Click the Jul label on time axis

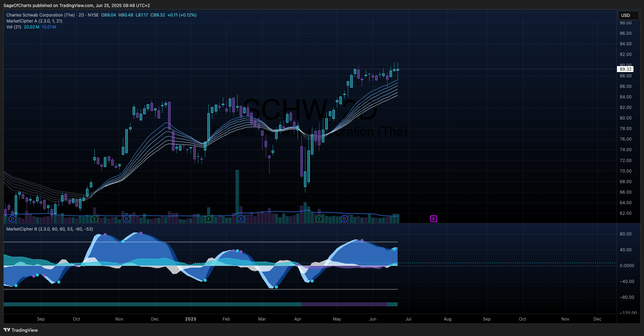click(408, 319)
